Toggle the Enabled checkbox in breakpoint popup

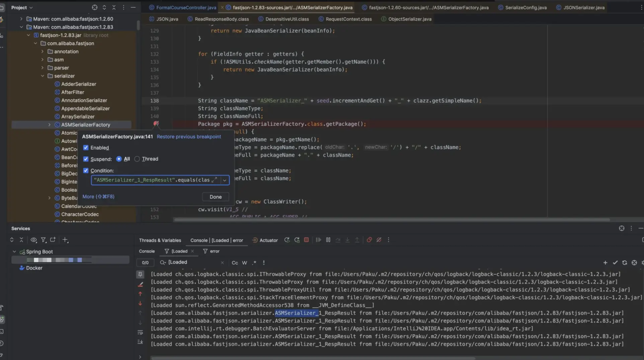86,148
